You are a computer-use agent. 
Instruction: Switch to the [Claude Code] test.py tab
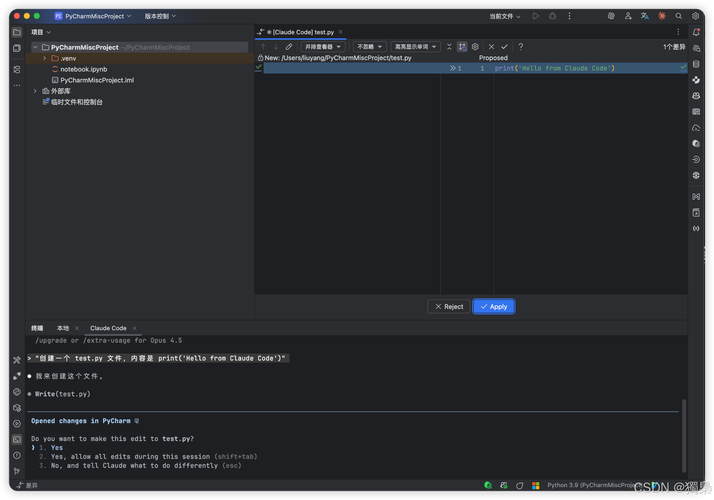coord(300,32)
